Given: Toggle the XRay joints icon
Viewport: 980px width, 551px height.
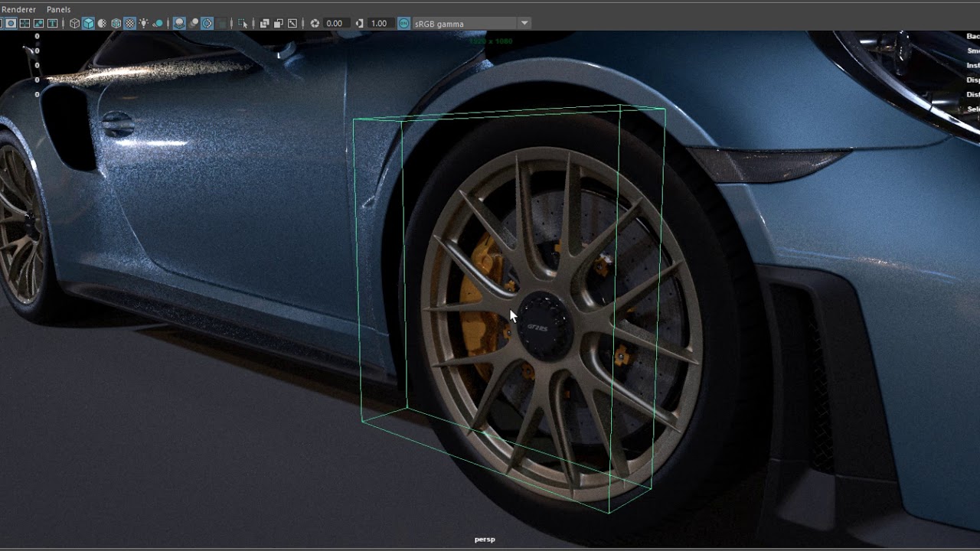Looking at the screenshot, I should pos(292,24).
